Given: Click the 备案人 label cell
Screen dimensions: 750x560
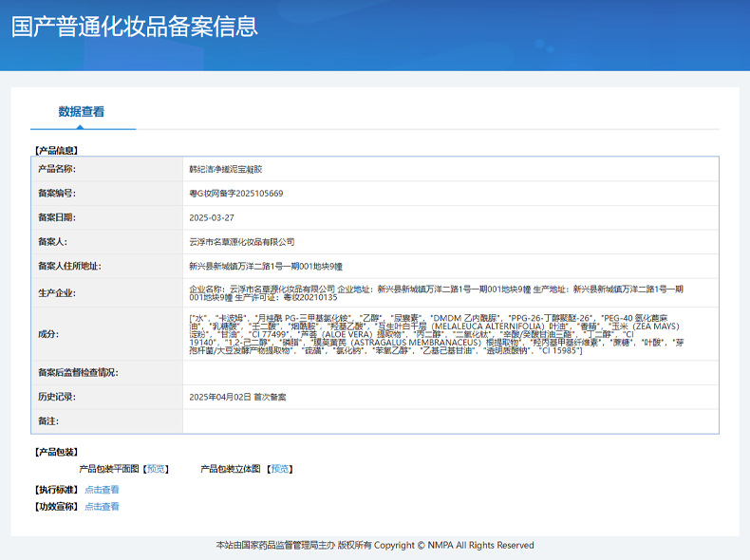Looking at the screenshot, I should [106, 242].
